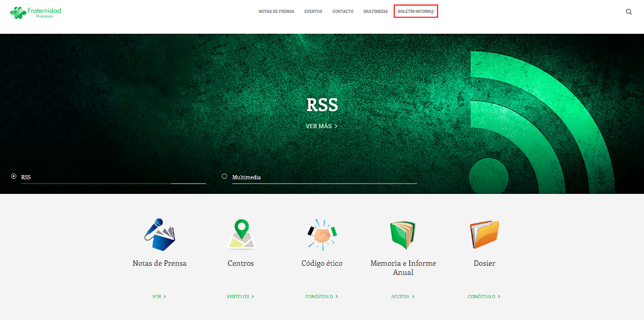Viewport: 644px width, 326px height.
Task: Click the Memoria e Informe Anual book icon
Action: click(403, 235)
